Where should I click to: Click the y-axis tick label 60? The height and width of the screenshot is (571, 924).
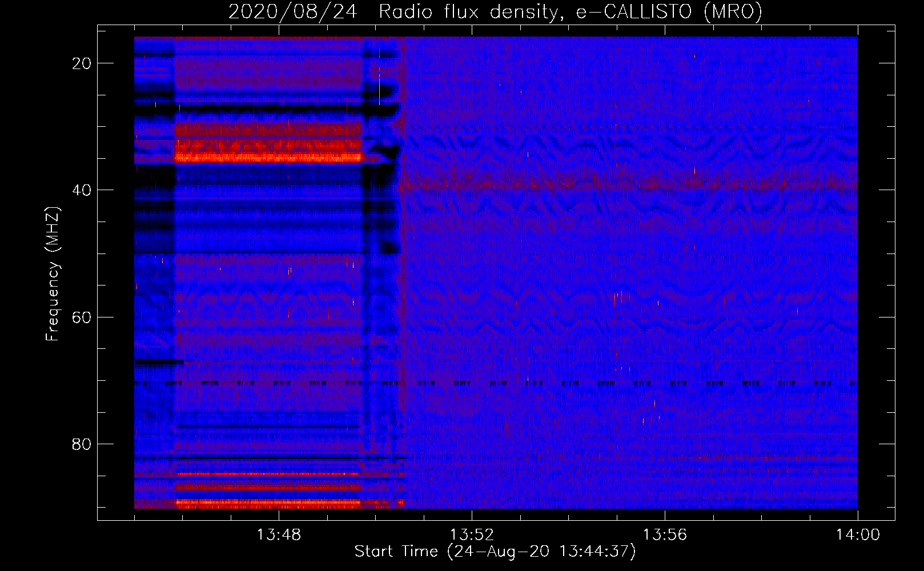(82, 317)
